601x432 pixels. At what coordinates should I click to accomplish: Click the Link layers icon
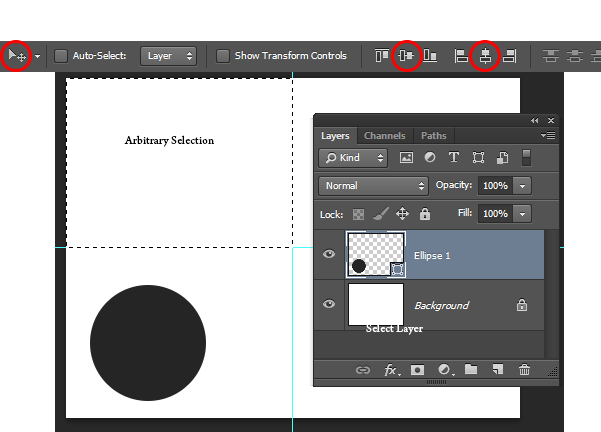coord(363,370)
